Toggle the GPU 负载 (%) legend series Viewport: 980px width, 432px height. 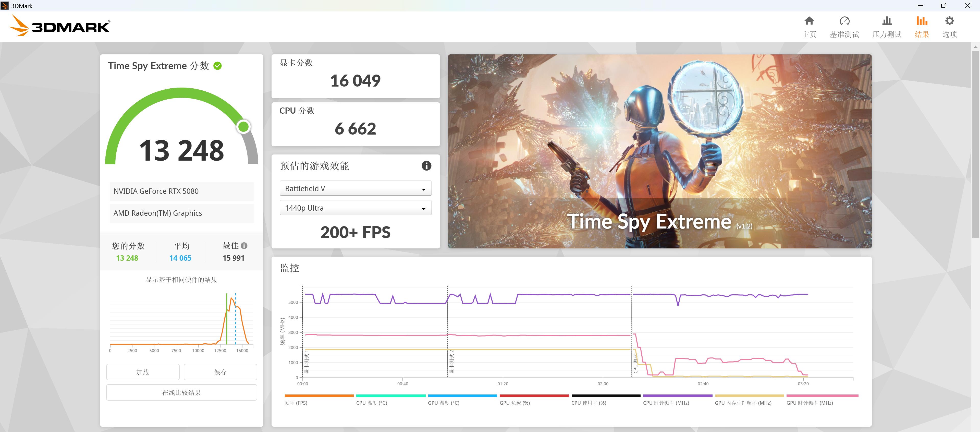point(514,403)
